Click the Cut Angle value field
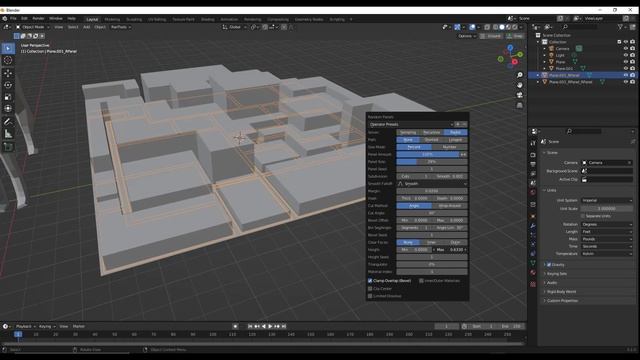The image size is (640, 360). click(432, 213)
